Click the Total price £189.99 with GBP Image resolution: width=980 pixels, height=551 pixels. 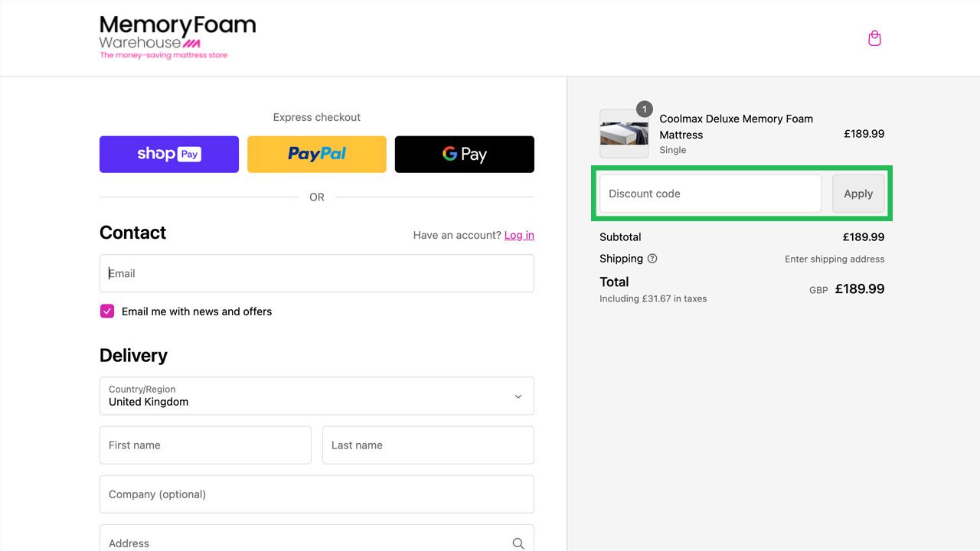pyautogui.click(x=847, y=289)
